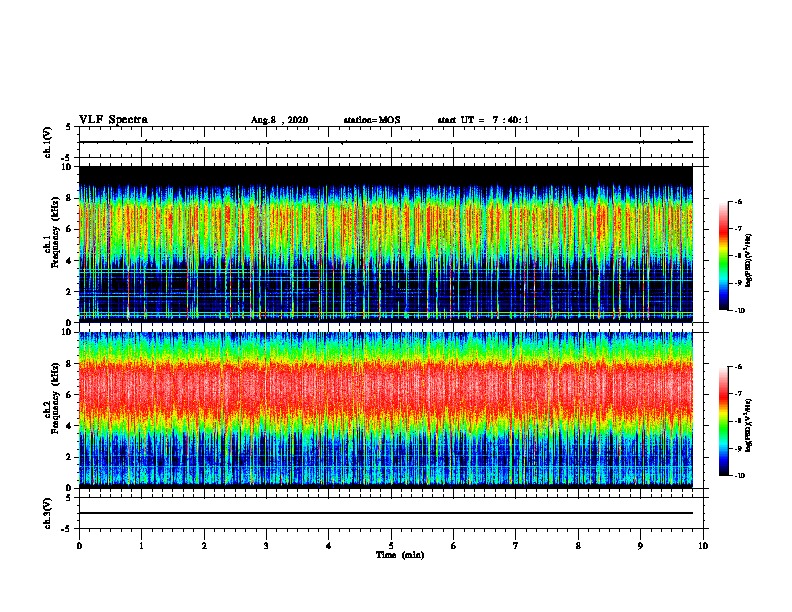Click the ch.2 spectrogram "8" kHz tick label

[69, 364]
